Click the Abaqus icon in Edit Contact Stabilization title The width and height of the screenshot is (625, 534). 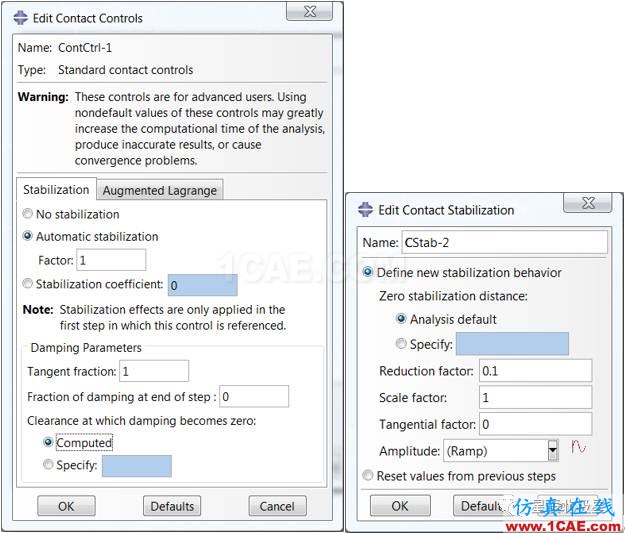tap(365, 210)
